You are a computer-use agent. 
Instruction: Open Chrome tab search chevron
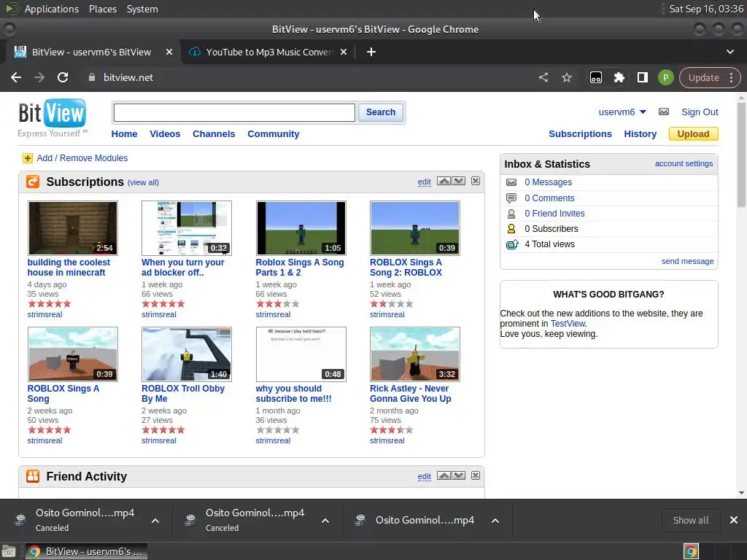pos(729,52)
